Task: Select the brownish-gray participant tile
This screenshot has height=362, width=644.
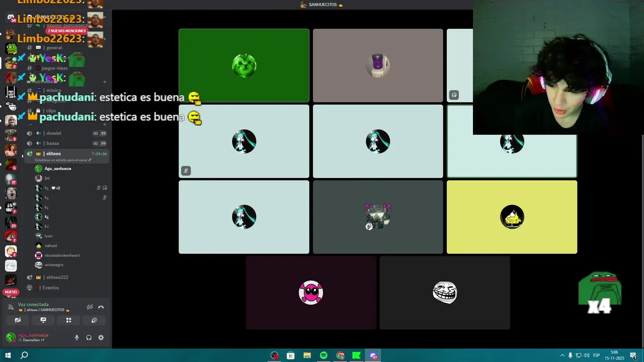Action: [378, 65]
